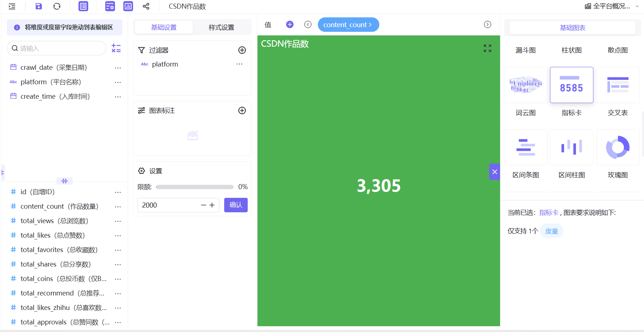This screenshot has width=644, height=332.
Task: Open options for total_views field
Action: click(x=118, y=221)
